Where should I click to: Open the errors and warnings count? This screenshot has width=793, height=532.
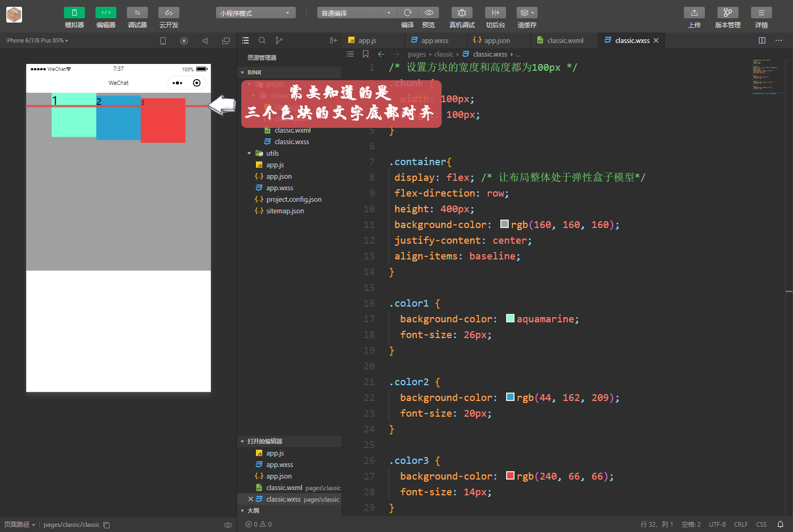pyautogui.click(x=259, y=525)
